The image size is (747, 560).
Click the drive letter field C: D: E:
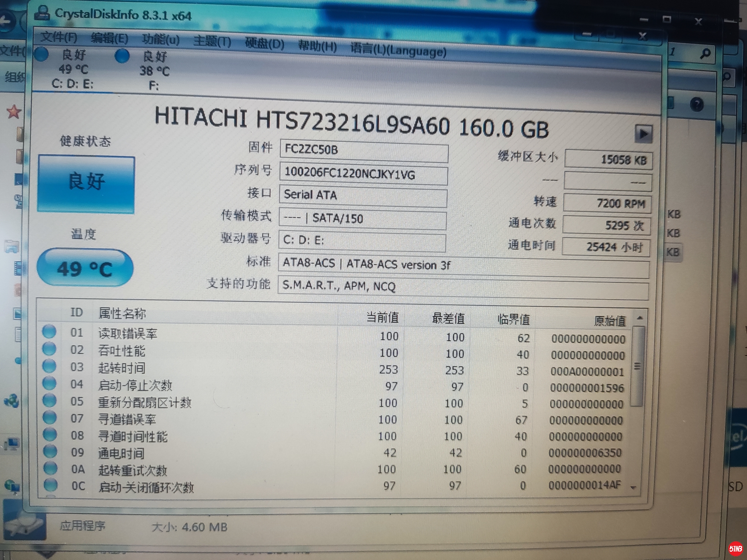click(x=362, y=242)
